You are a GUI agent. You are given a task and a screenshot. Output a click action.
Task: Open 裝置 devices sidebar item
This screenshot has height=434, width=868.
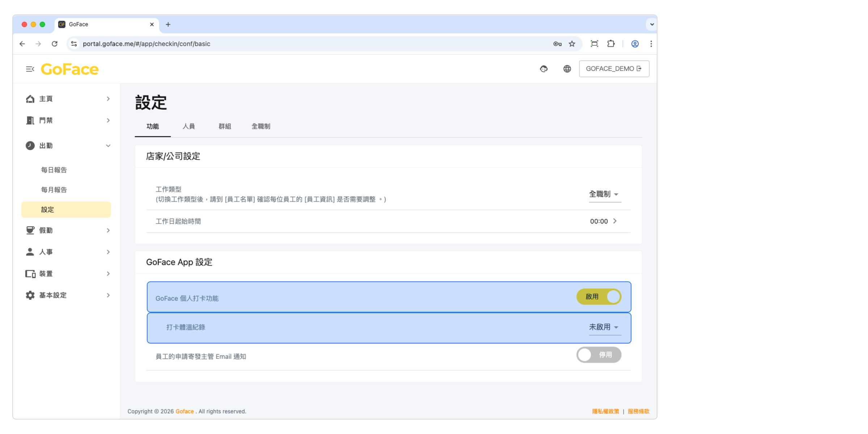click(x=46, y=274)
